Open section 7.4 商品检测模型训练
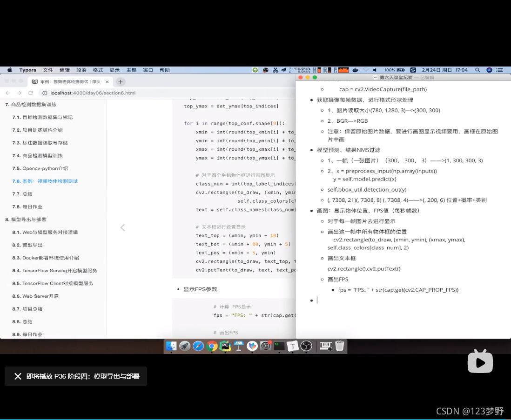 pos(38,156)
